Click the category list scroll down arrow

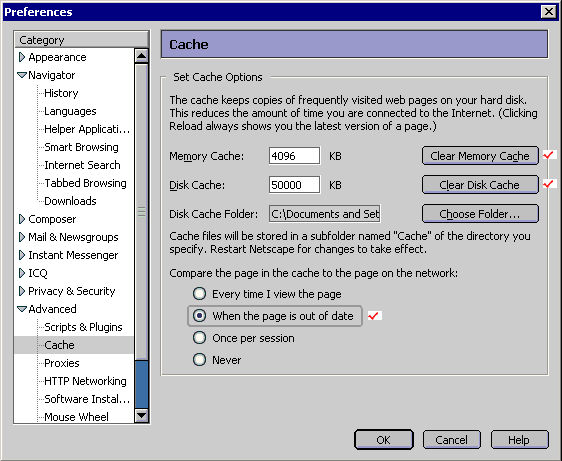click(142, 416)
